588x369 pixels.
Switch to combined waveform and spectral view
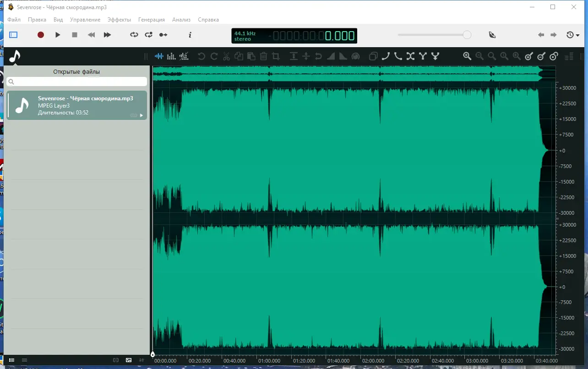tap(184, 56)
